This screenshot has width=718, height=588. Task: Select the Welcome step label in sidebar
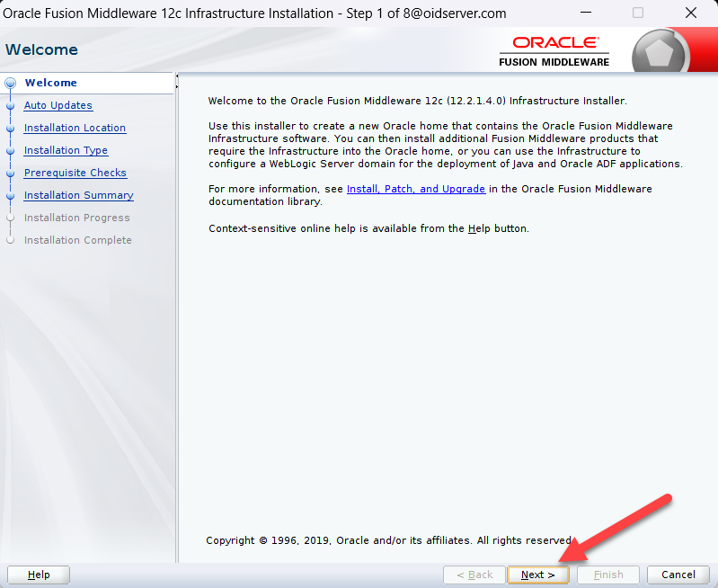coord(50,83)
